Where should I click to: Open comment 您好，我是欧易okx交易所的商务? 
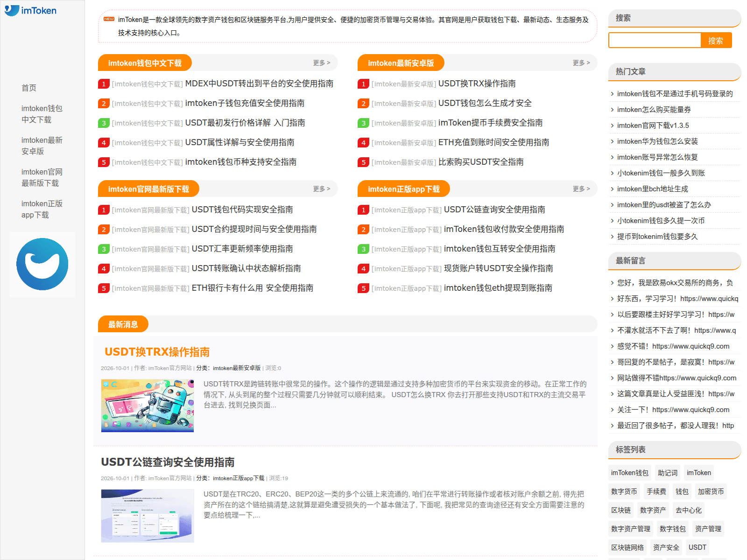(675, 283)
